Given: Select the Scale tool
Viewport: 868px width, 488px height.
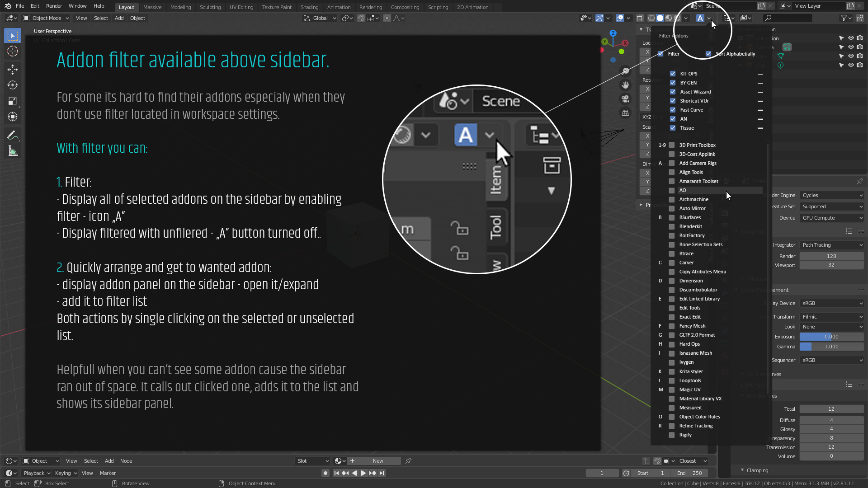Looking at the screenshot, I should 13,101.
